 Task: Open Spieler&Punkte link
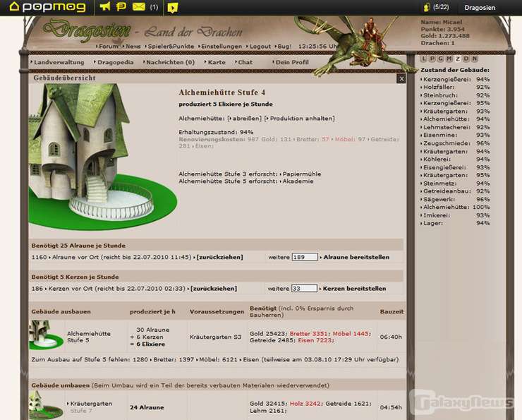coord(170,47)
